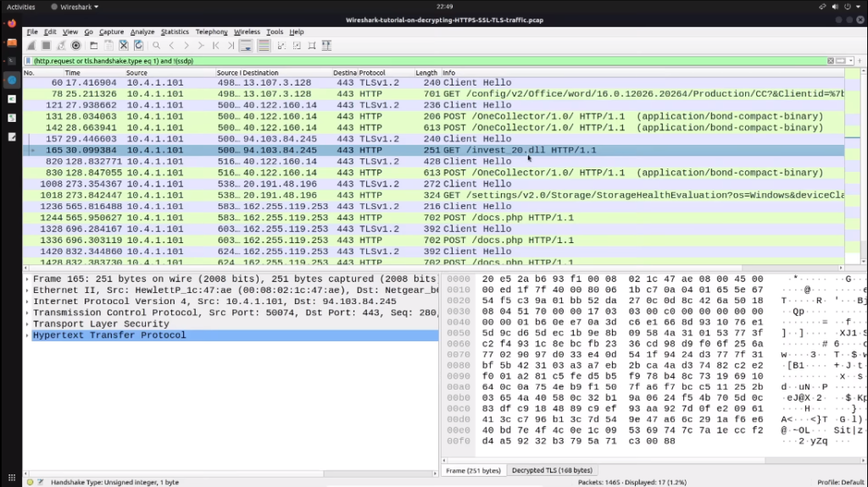This screenshot has width=868, height=487.
Task: Open capture options gear icon
Action: (x=75, y=45)
